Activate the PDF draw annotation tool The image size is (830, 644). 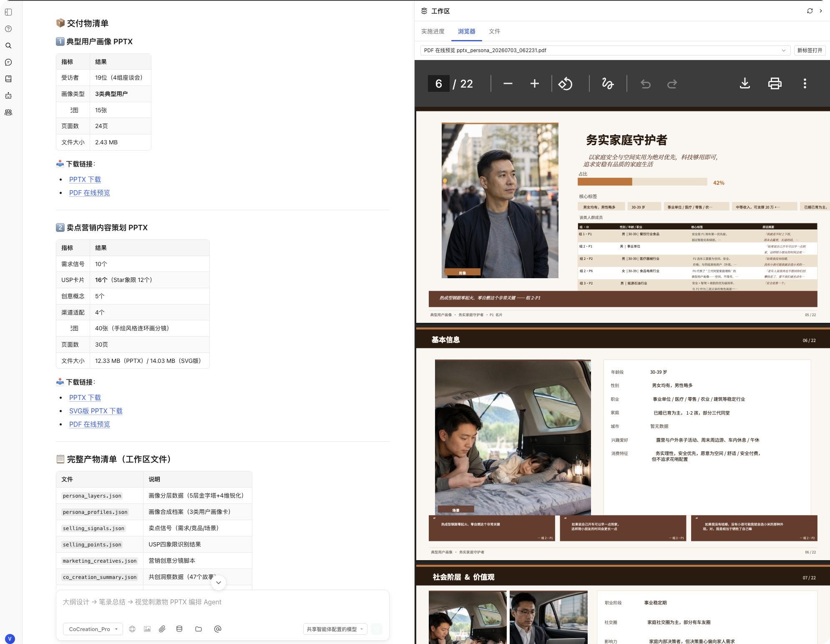(607, 84)
